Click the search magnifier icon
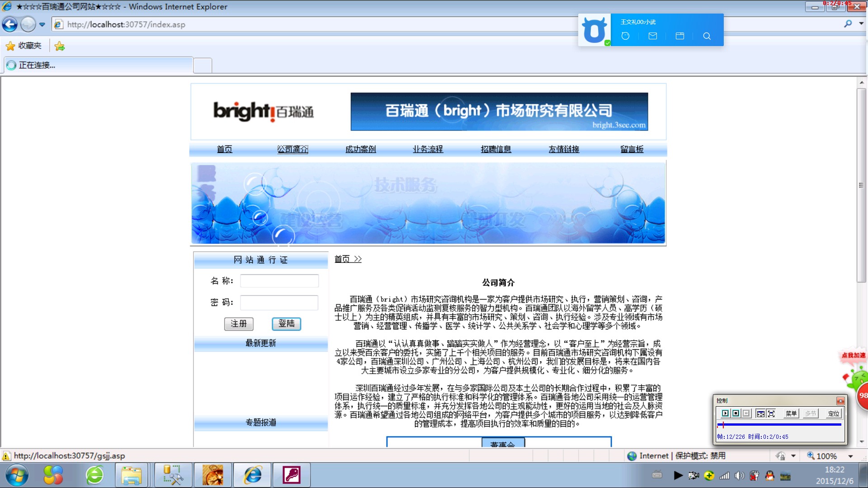This screenshot has height=488, width=868. point(848,23)
